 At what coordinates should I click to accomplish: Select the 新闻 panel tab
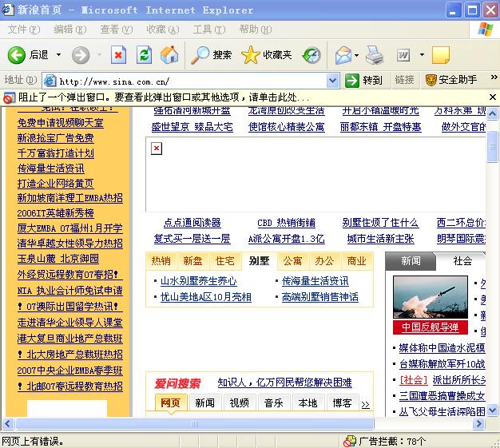click(x=411, y=261)
